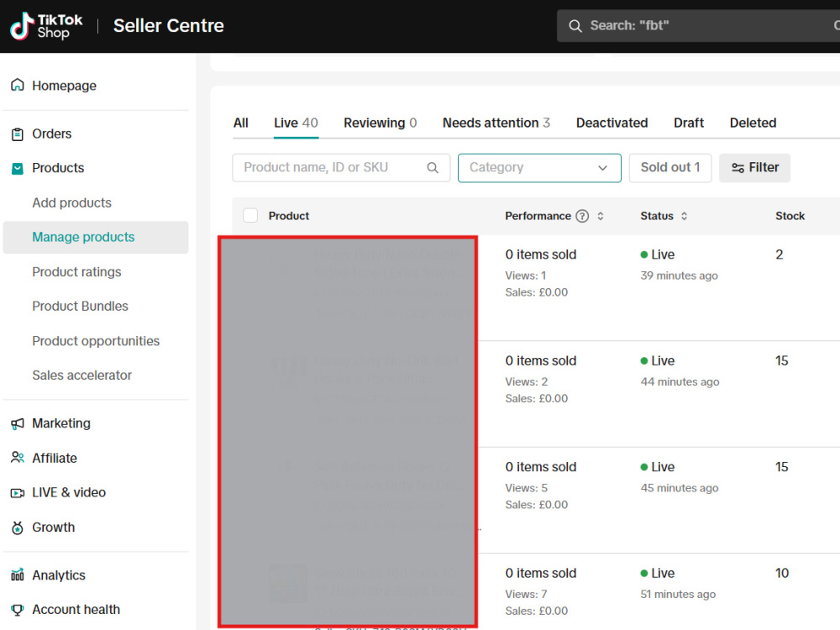The height and width of the screenshot is (630, 840).
Task: Open the Needs attention 3 tab
Action: coord(496,123)
